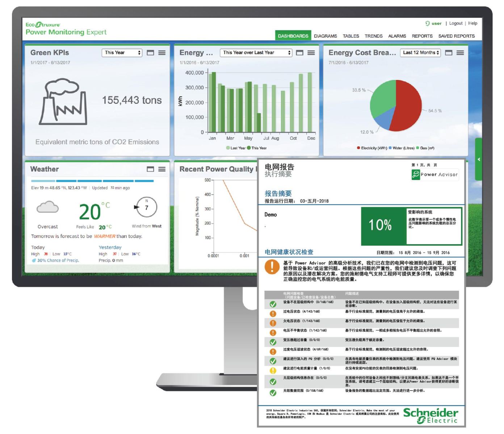Open the Green KPIs gadget menu icon

click(x=162, y=53)
